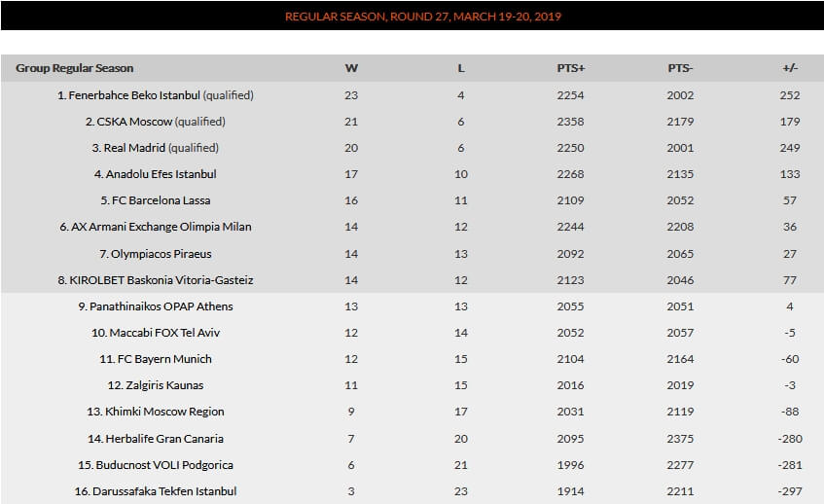Select Olympiacos Piraeus team name
This screenshot has height=504, width=824.
pos(161,254)
